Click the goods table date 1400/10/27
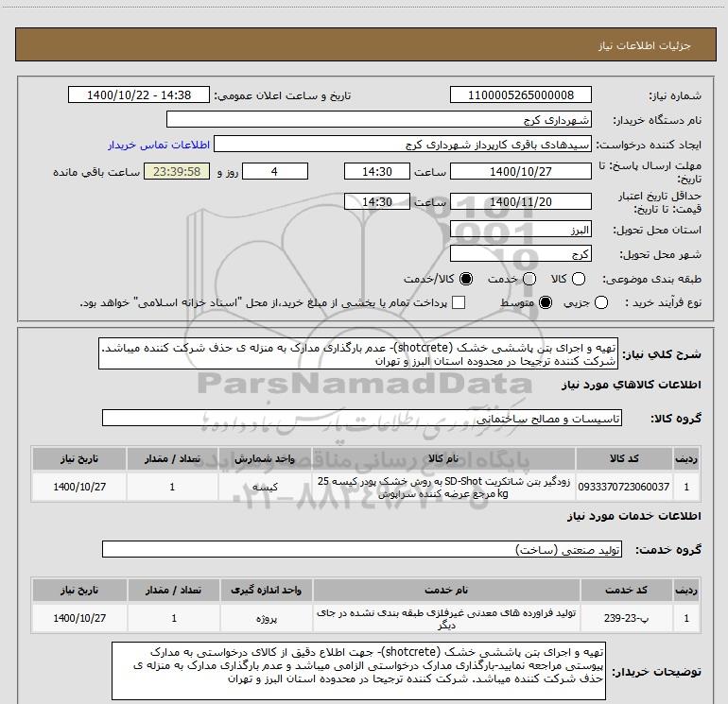Viewport: 728px width, 704px height. (x=79, y=487)
